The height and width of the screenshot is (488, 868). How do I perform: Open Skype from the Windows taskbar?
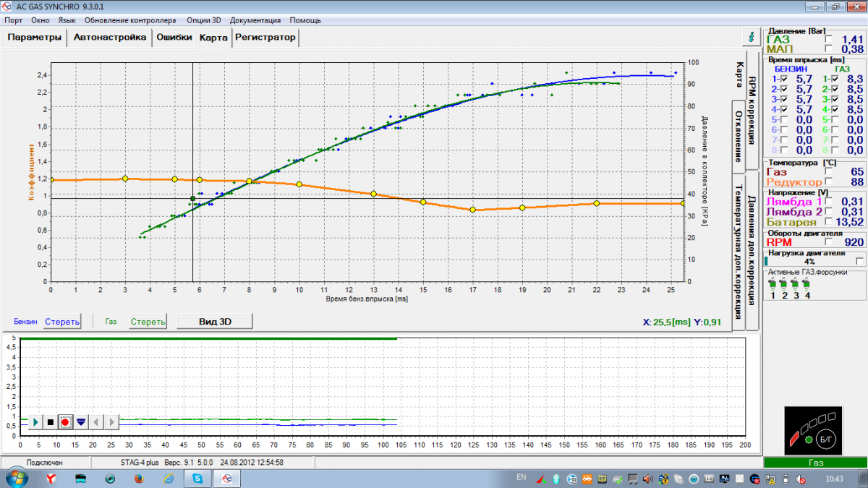(197, 478)
